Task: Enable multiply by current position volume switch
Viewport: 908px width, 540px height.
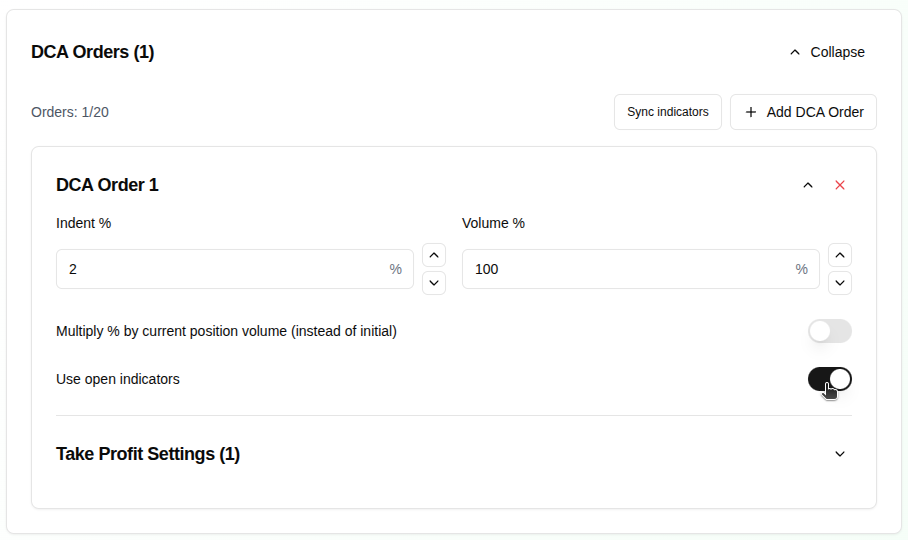Action: pyautogui.click(x=829, y=331)
